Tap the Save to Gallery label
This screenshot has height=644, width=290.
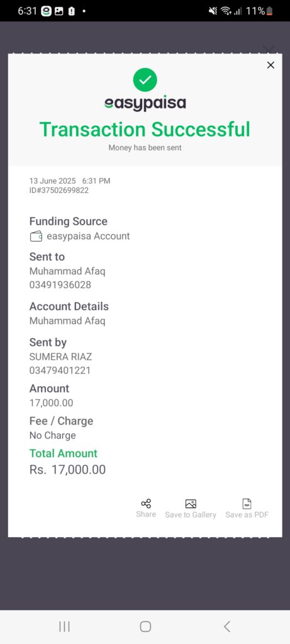(191, 515)
